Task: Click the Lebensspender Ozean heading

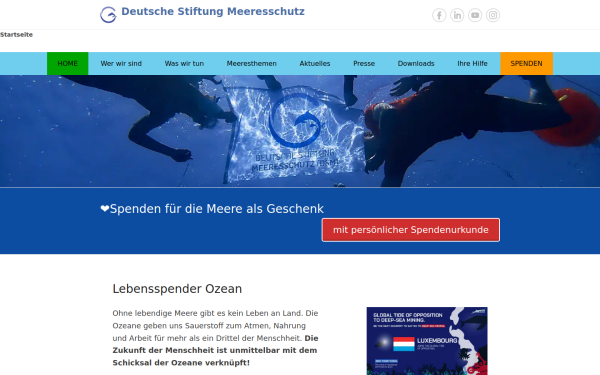Action: pos(177,289)
